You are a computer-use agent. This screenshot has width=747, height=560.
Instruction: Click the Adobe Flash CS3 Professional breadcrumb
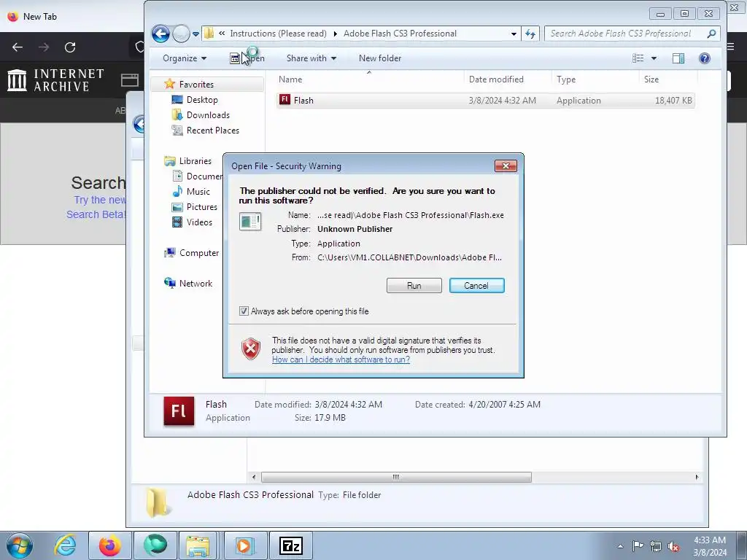(x=400, y=34)
